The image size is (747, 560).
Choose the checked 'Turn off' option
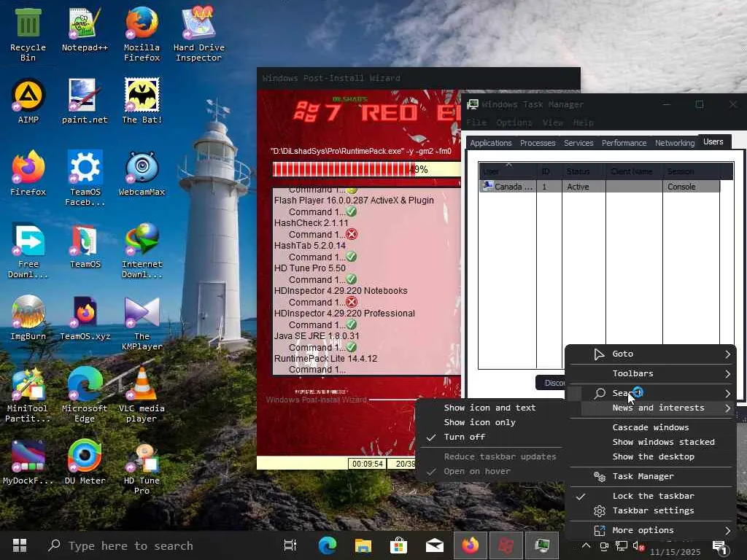(x=489, y=437)
